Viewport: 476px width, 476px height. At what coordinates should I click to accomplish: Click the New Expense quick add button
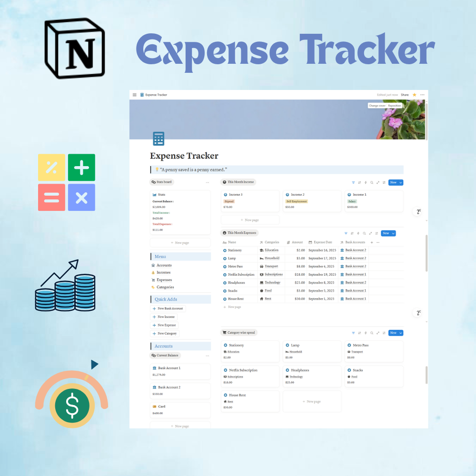164,325
